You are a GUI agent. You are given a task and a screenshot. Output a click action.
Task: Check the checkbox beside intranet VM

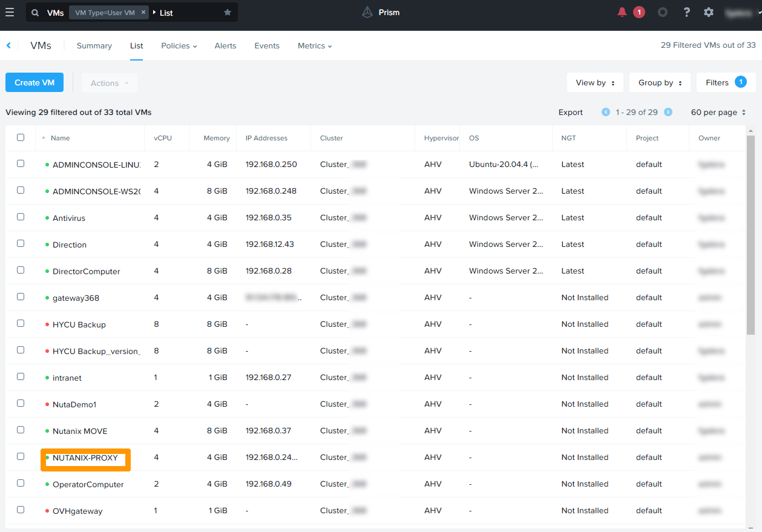(x=20, y=376)
